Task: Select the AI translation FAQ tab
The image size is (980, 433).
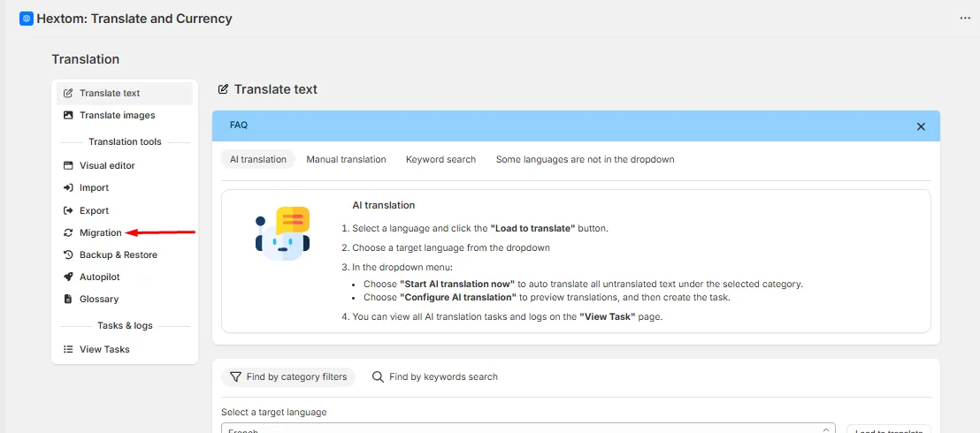Action: click(x=258, y=159)
